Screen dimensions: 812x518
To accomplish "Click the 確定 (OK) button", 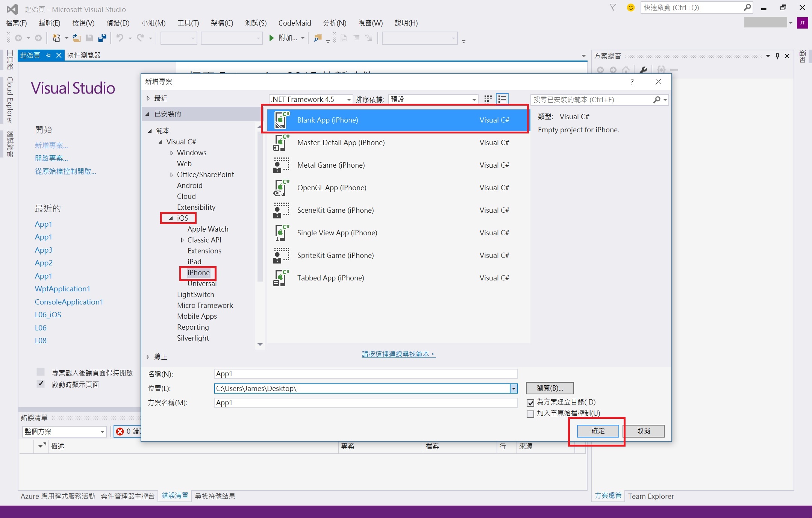I will click(x=598, y=431).
